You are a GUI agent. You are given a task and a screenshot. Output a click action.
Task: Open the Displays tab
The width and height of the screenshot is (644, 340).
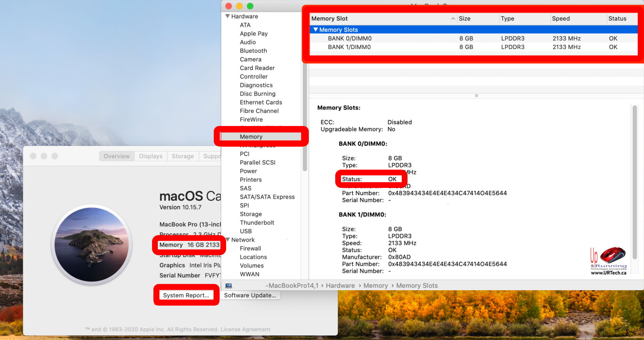(x=151, y=156)
